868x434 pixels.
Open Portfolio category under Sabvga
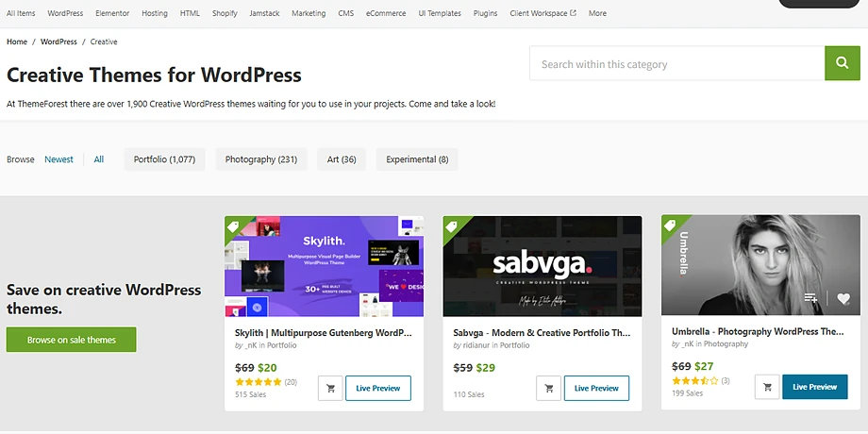click(515, 345)
